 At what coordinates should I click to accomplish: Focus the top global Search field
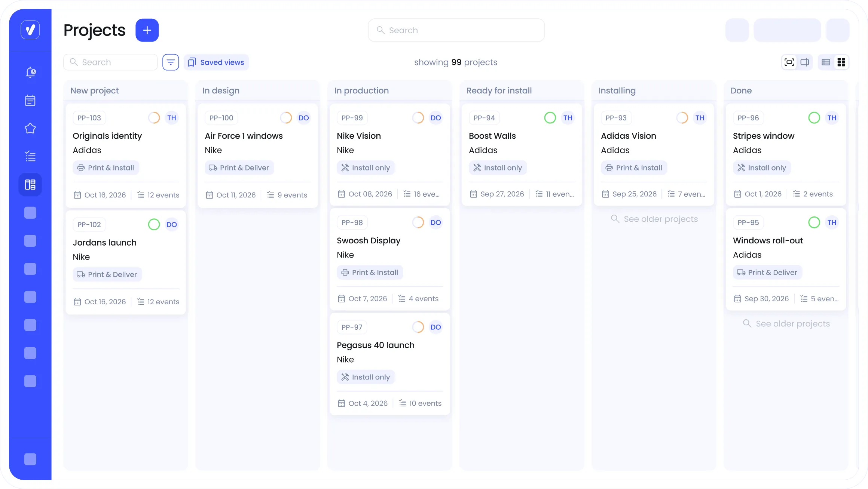pyautogui.click(x=456, y=30)
